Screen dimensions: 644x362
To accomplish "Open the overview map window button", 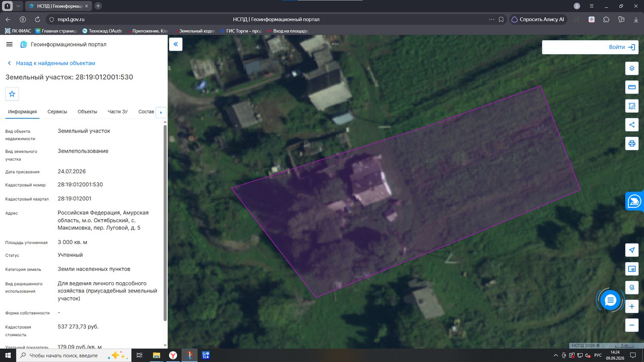I will click(x=632, y=269).
